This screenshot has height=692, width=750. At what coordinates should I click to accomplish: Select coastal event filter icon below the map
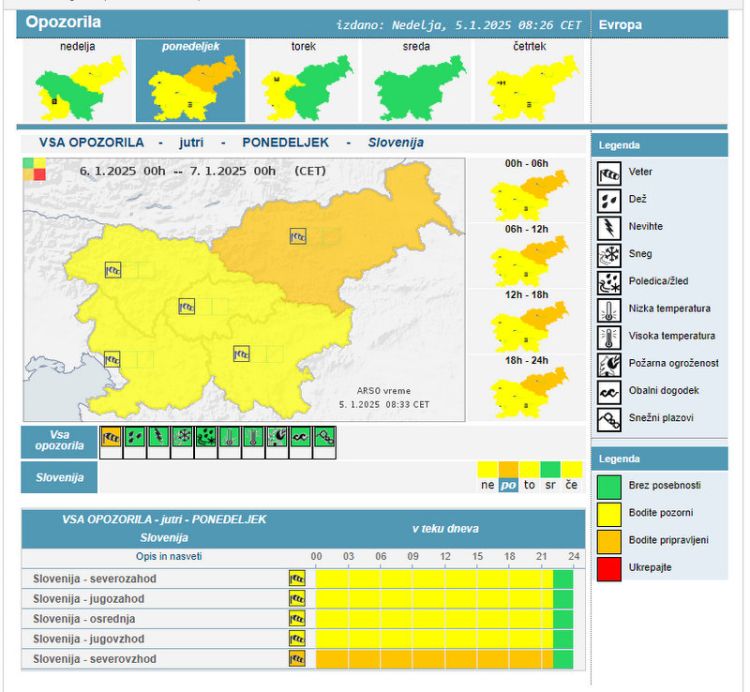point(301,436)
